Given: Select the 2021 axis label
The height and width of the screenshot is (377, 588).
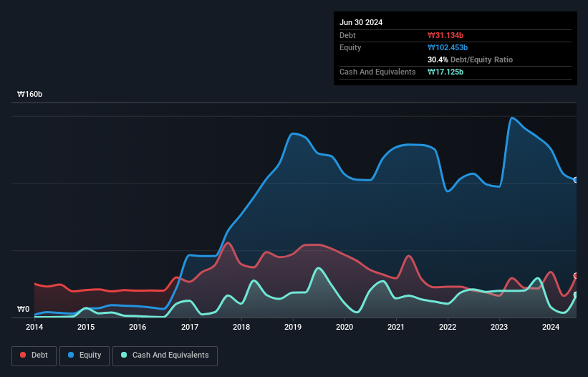Looking at the screenshot, I should coord(396,327).
